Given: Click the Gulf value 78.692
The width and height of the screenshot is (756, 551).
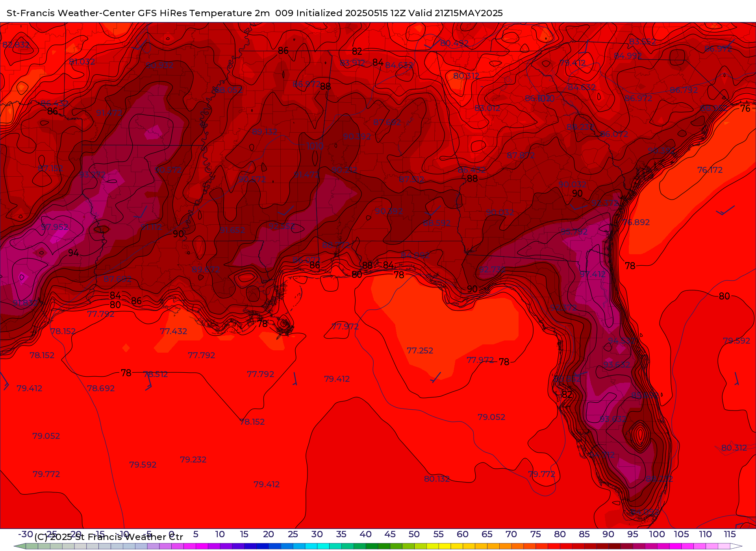Looking at the screenshot, I should (x=101, y=388).
